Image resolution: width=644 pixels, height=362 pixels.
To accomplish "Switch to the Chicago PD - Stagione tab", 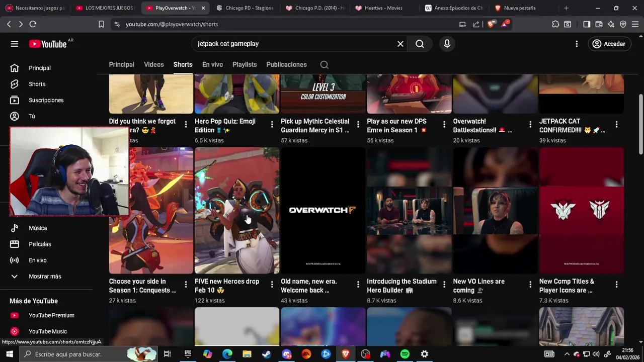I will (x=244, y=8).
